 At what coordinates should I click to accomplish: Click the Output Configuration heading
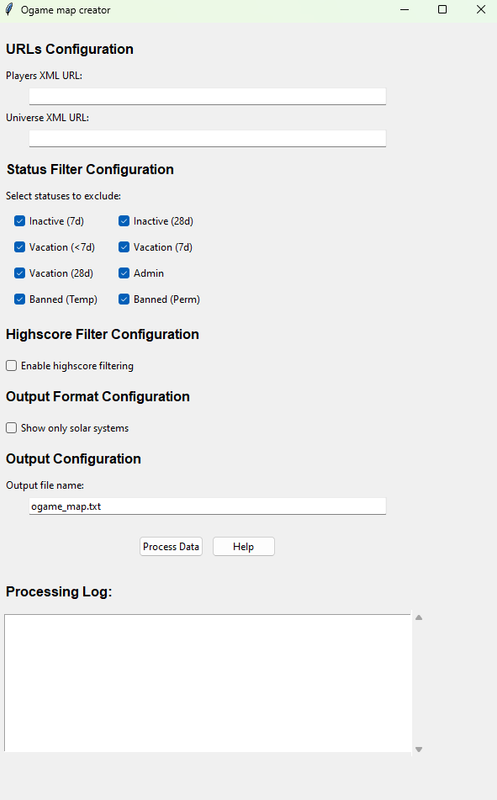73,459
